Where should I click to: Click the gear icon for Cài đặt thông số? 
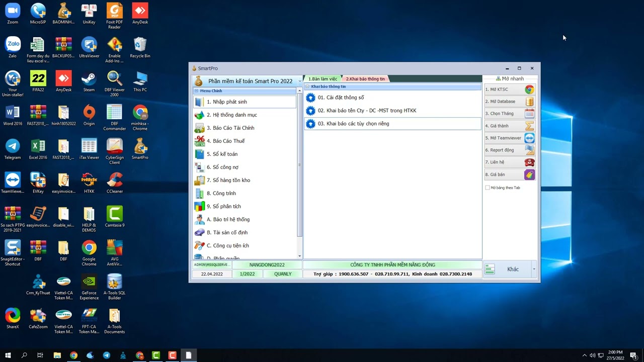[310, 98]
